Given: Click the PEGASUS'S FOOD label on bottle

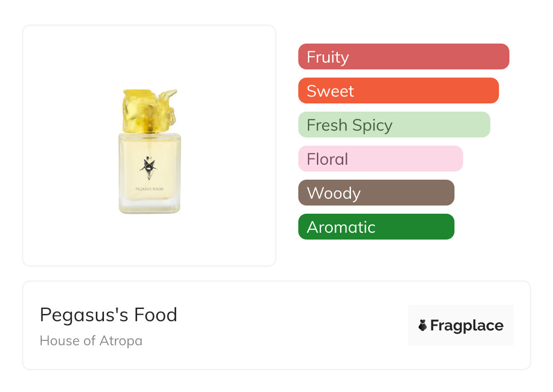Looking at the screenshot, I should click(x=149, y=189).
